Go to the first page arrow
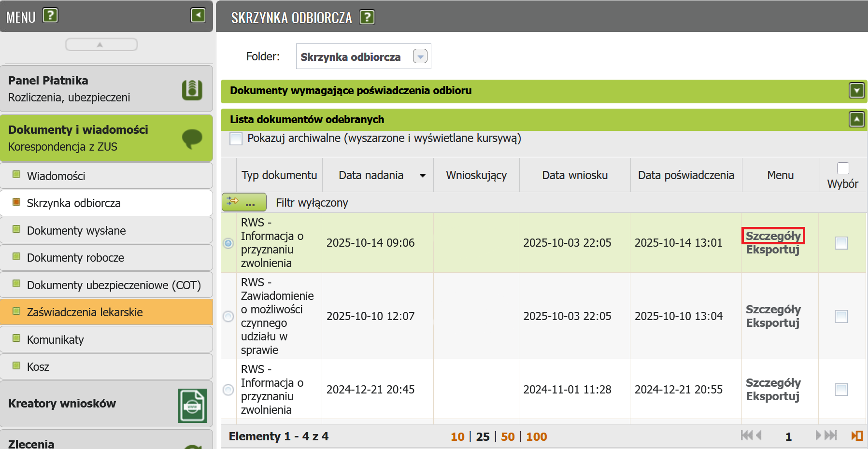The height and width of the screenshot is (449, 868). click(746, 435)
